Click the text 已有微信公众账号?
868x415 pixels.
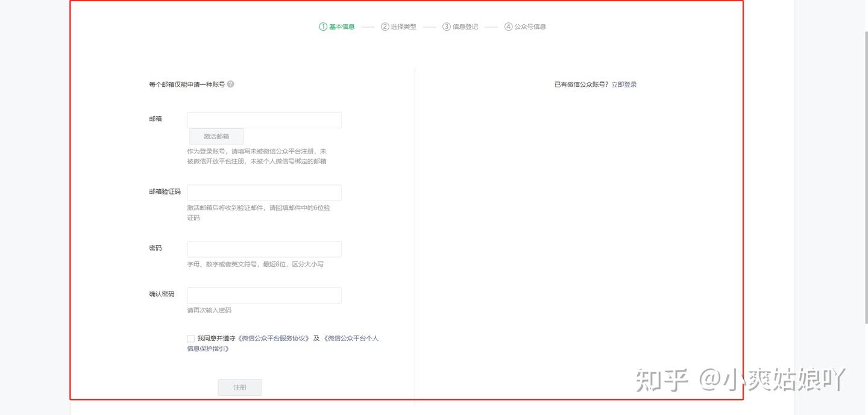pos(582,84)
